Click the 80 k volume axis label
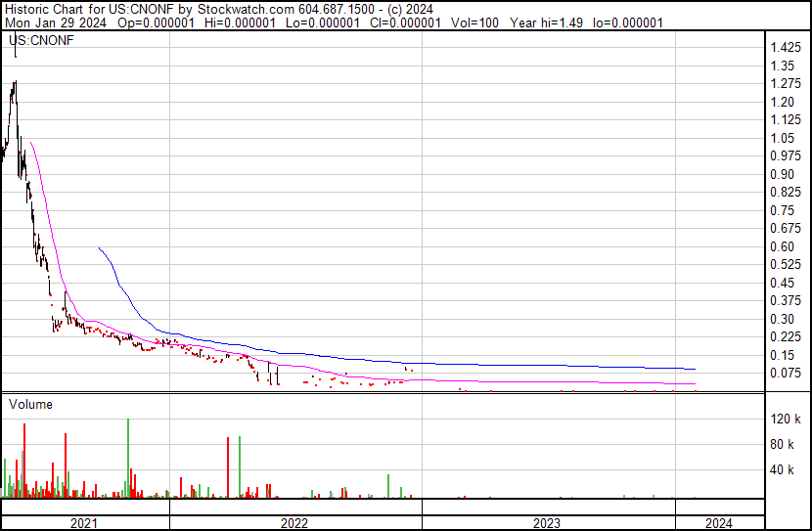This screenshot has height=531, width=812. click(x=783, y=445)
